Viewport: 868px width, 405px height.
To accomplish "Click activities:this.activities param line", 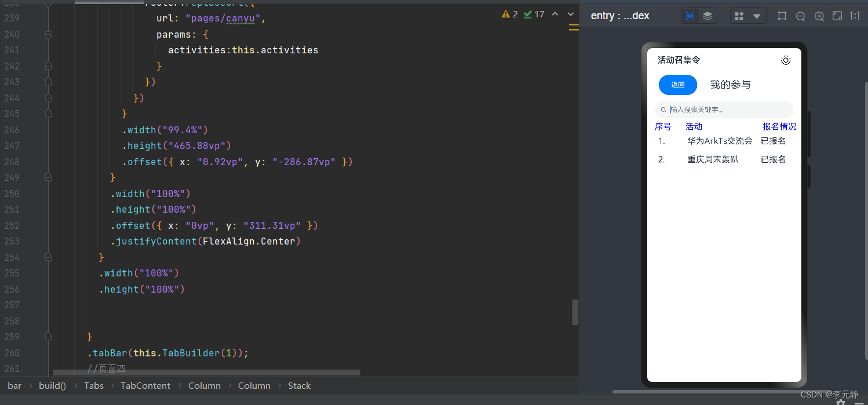I will tap(243, 50).
